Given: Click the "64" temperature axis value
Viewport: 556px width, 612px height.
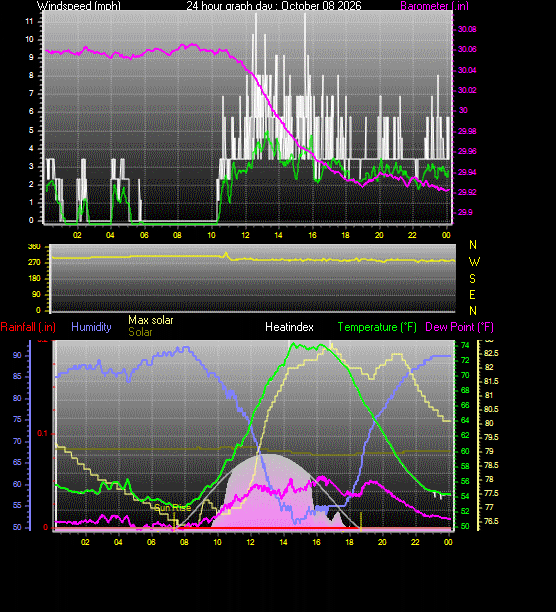Looking at the screenshot, I should (465, 420).
